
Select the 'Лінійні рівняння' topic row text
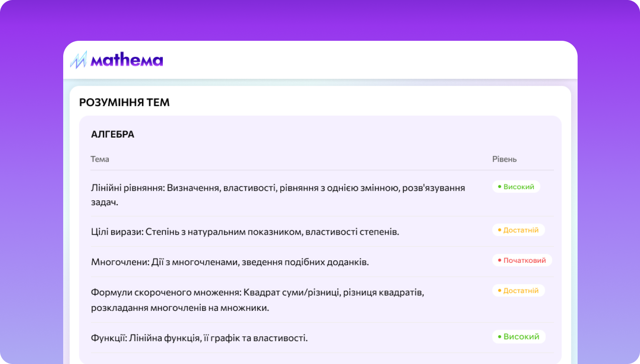pyautogui.click(x=278, y=195)
